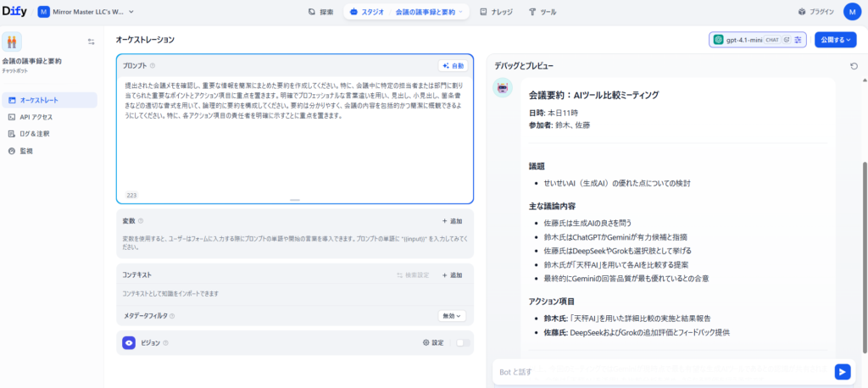Add a new variable in 変数 section
This screenshot has width=868, height=388.
(x=452, y=220)
